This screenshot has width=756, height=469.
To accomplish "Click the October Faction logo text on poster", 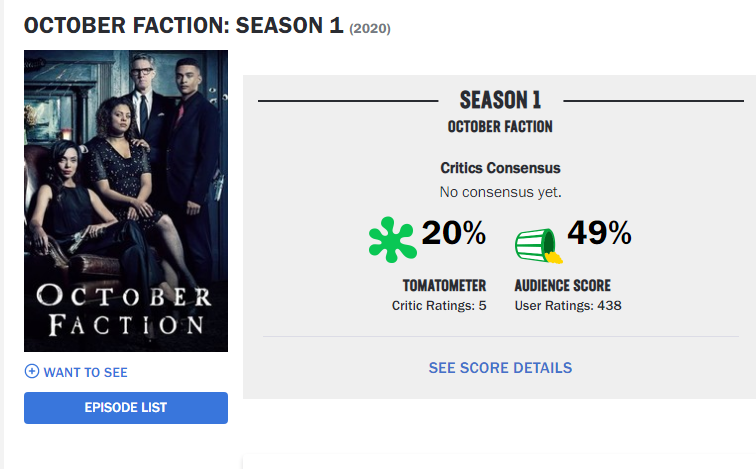I will coord(124,310).
